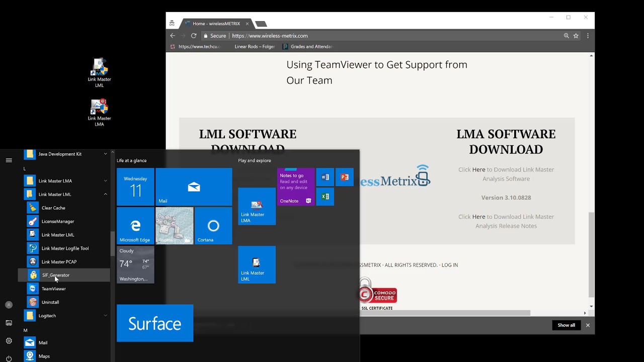Click the Comodo Secure SSL badge
Screen dimensions: 644x362
pos(378,294)
